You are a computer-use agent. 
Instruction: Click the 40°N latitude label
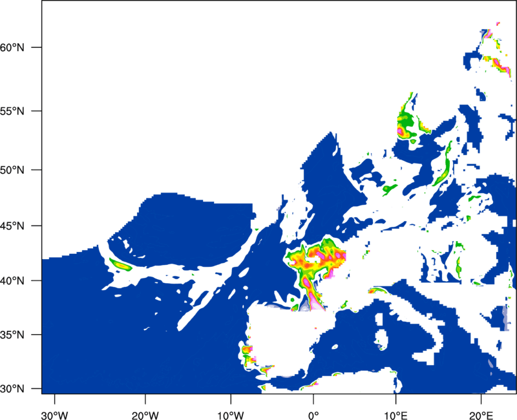12,281
